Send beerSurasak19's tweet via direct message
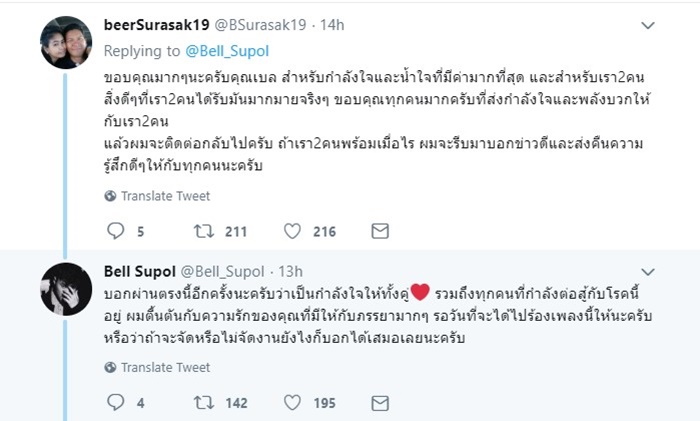700x421 pixels. [380, 231]
